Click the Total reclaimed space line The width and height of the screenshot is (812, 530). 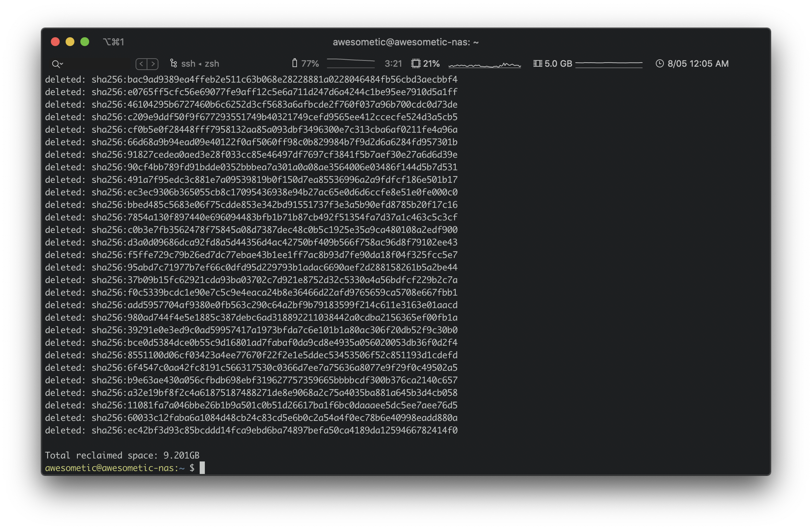(x=122, y=455)
